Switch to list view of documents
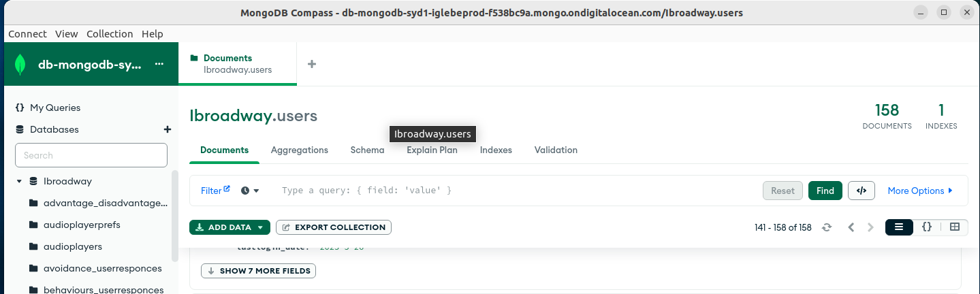The image size is (980, 294). point(899,227)
